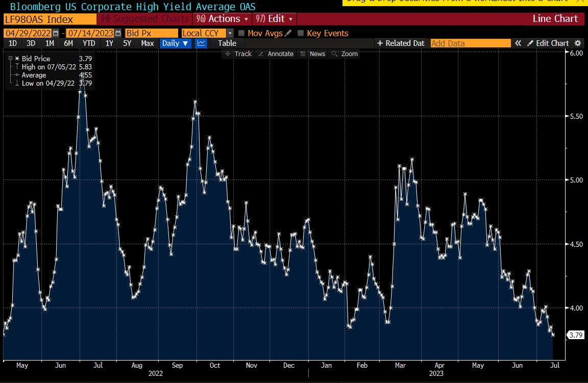The width and height of the screenshot is (588, 383).
Task: Click the 2023 year axis label
Action: coord(436,374)
